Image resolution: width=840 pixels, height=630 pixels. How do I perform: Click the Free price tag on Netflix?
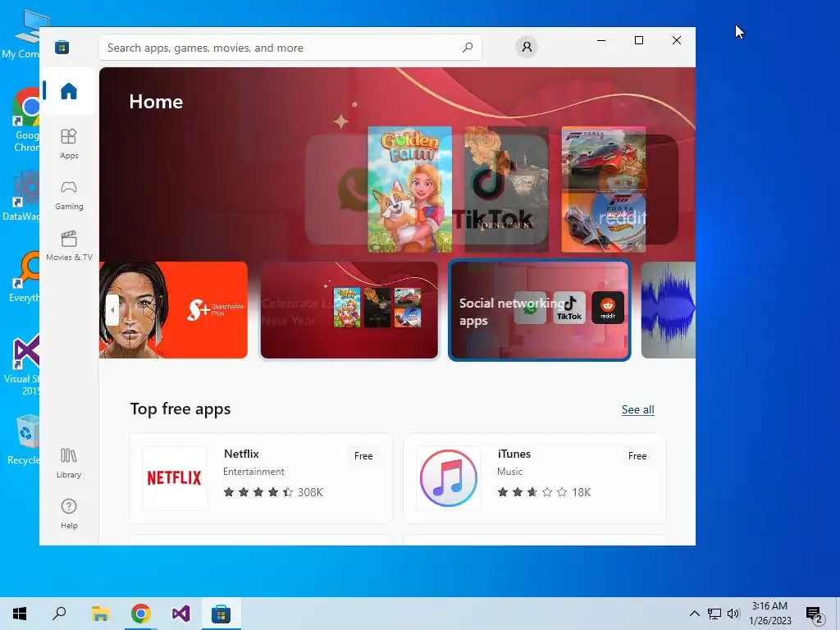tap(363, 456)
